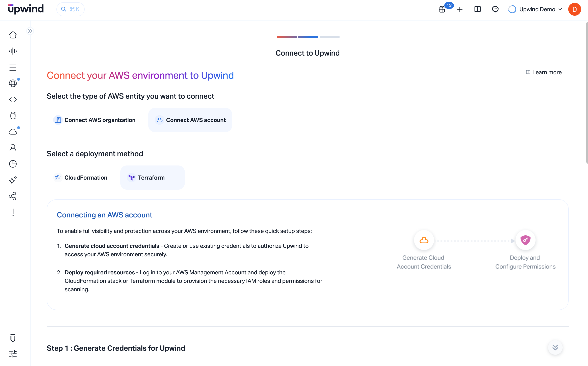Click the page vertical scrollbar
Screen dimensions: 588x366
pos(587,92)
